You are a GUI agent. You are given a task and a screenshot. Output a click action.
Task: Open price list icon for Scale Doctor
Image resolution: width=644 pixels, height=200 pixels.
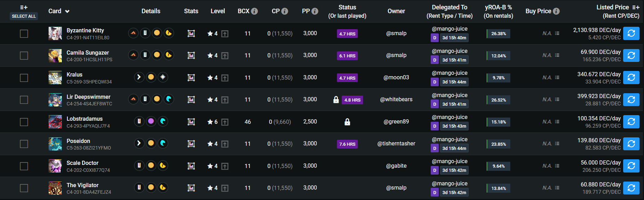(x=557, y=166)
